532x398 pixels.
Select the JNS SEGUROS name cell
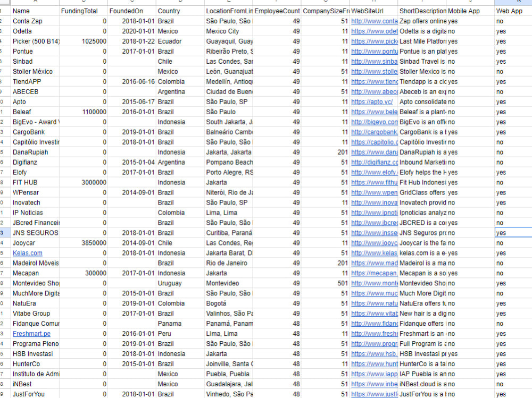click(35, 233)
